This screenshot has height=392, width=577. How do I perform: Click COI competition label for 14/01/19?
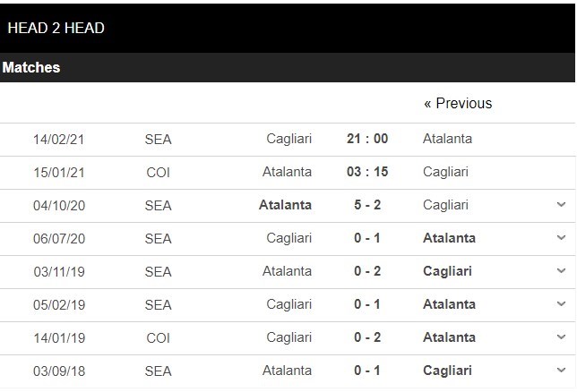pos(158,337)
